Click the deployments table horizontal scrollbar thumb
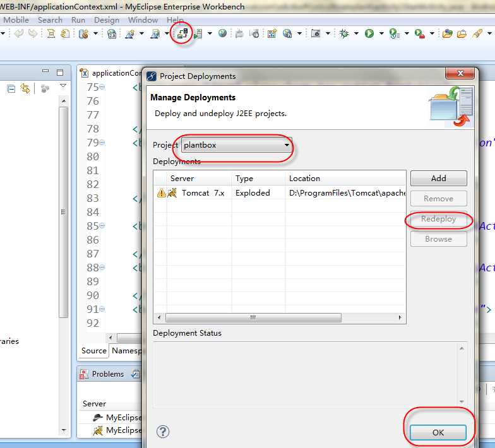Viewport: 495px width, 448px height. pyautogui.click(x=254, y=317)
